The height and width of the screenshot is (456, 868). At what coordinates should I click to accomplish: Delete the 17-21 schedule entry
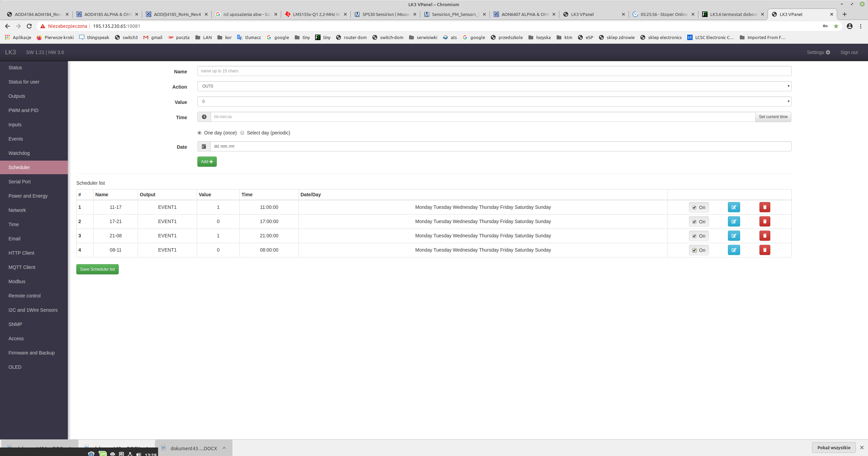tap(765, 221)
